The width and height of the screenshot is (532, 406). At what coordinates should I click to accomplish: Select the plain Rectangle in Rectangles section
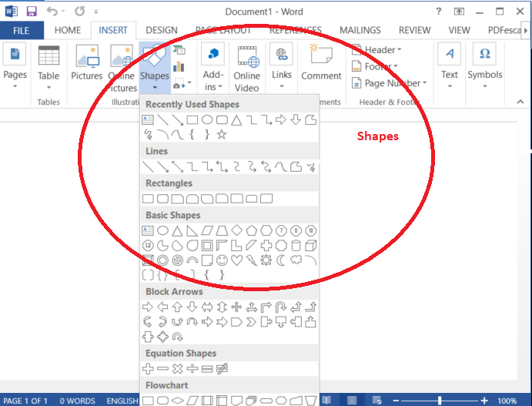click(x=148, y=199)
